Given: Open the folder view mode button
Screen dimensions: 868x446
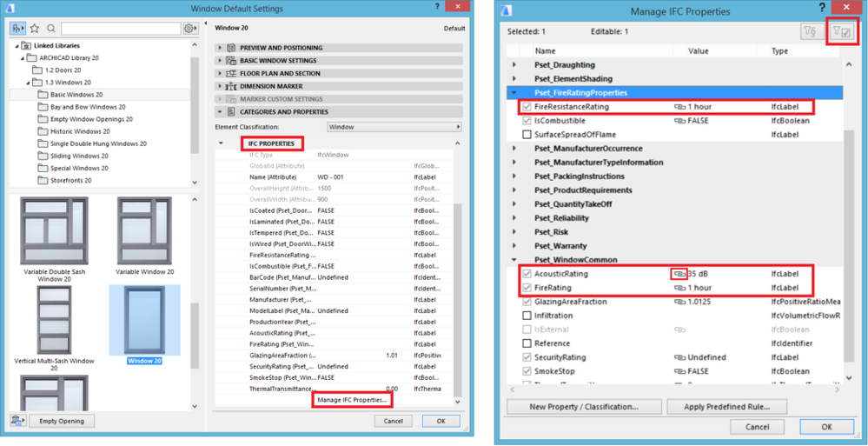Looking at the screenshot, I should [19, 29].
